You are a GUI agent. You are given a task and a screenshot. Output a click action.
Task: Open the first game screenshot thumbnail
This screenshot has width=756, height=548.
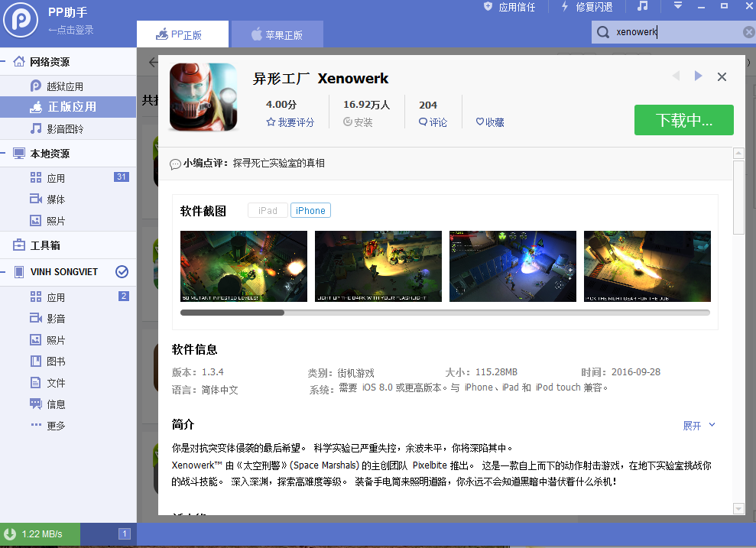coord(244,266)
